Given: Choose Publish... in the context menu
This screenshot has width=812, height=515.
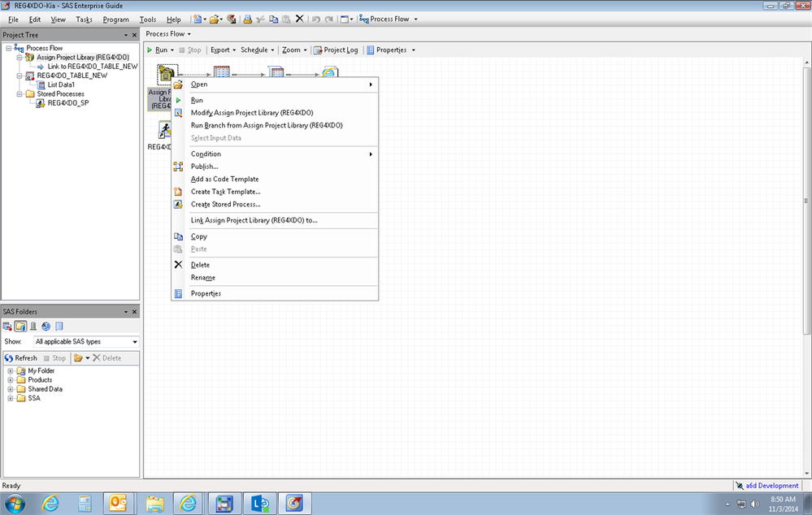Looking at the screenshot, I should coord(275,167).
